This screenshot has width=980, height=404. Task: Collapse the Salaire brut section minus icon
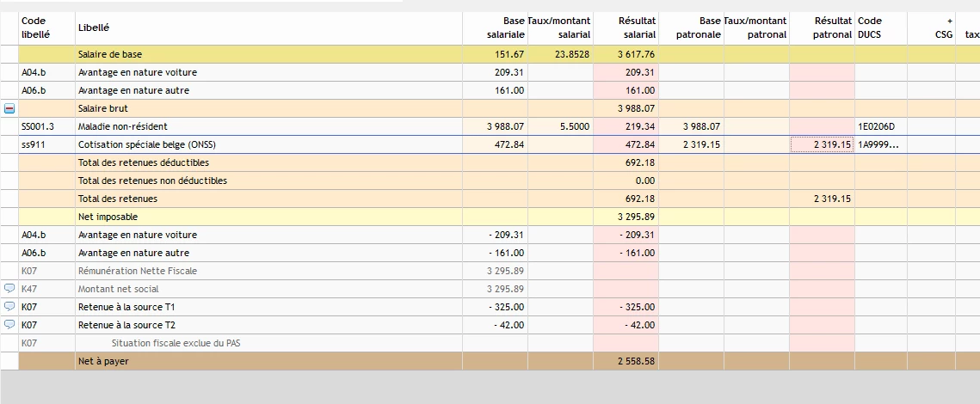click(x=9, y=108)
